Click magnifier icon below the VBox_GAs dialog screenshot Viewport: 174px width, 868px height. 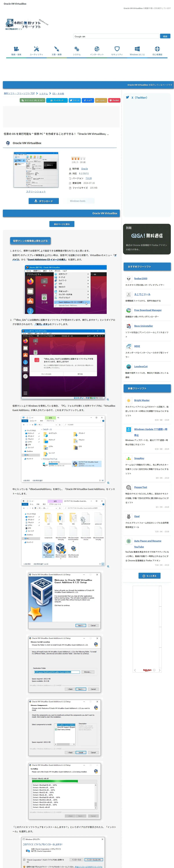click(108, 400)
